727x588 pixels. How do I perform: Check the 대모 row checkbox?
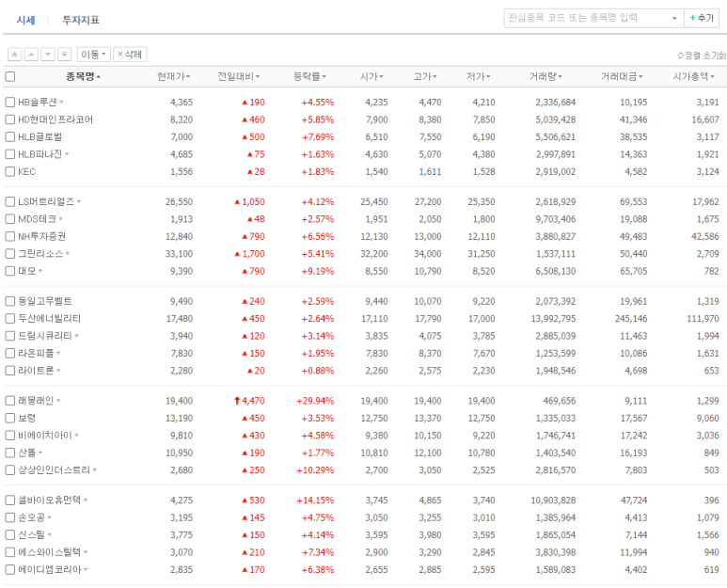point(9,271)
